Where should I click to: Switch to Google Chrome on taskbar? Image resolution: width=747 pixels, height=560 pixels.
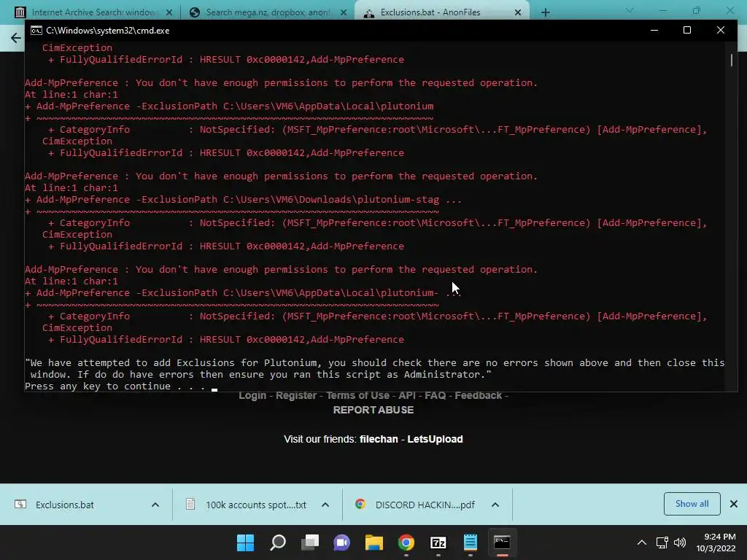click(x=406, y=542)
